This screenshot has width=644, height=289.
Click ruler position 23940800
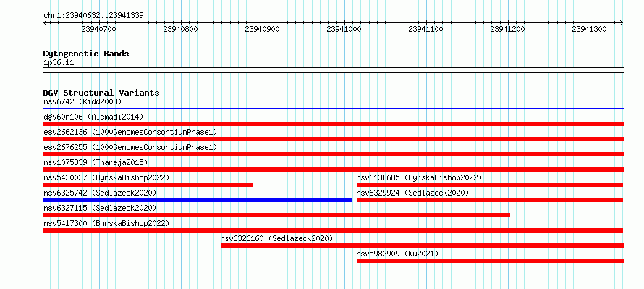[x=180, y=29]
